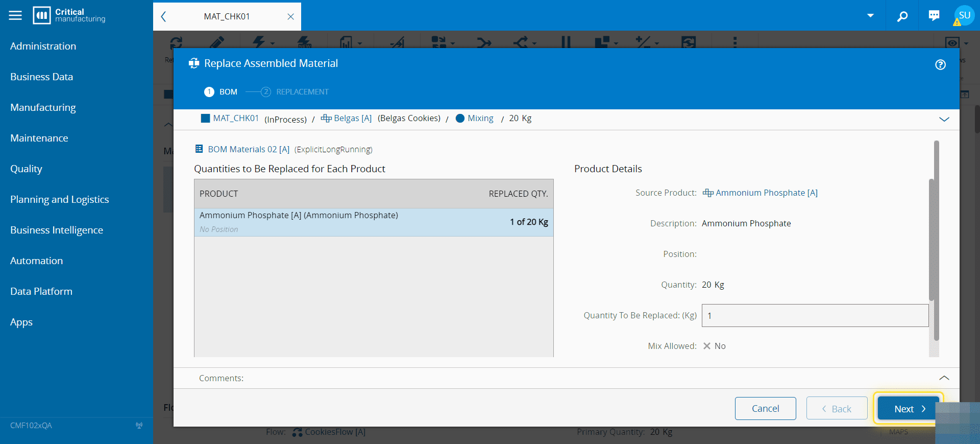Screen dimensions: 980x444
Task: Click the help question mark icon
Action: tap(940, 65)
